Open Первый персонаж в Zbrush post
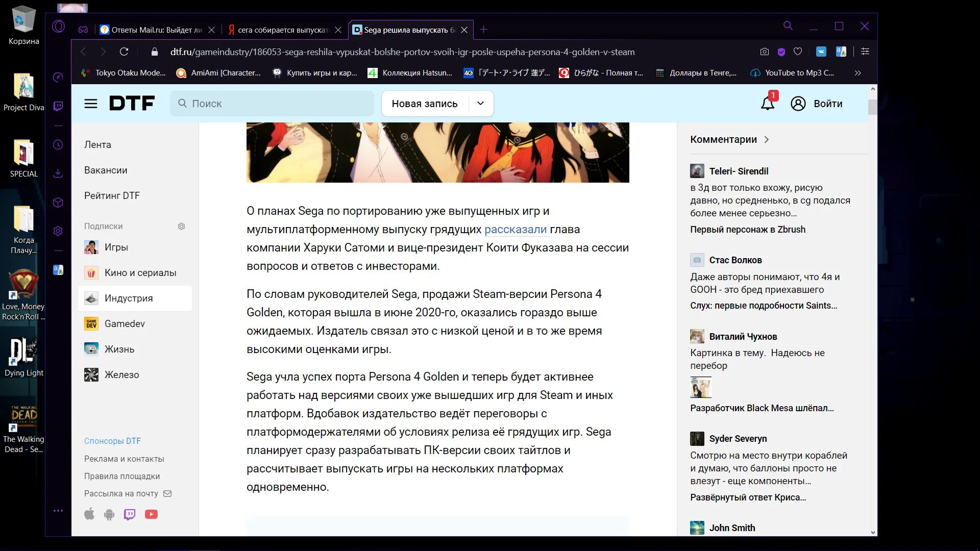 [748, 230]
